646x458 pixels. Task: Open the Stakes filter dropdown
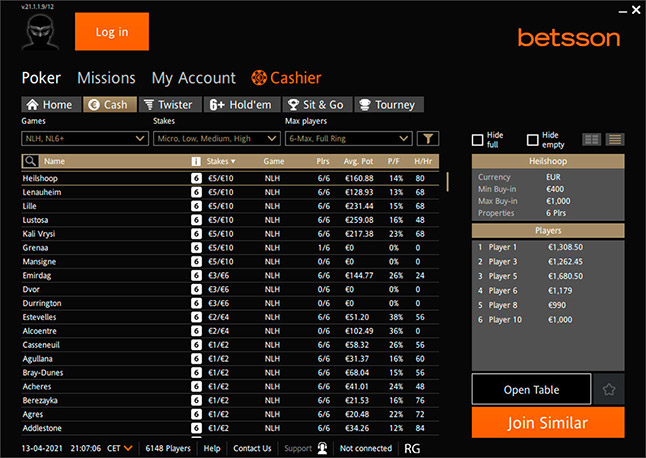217,138
